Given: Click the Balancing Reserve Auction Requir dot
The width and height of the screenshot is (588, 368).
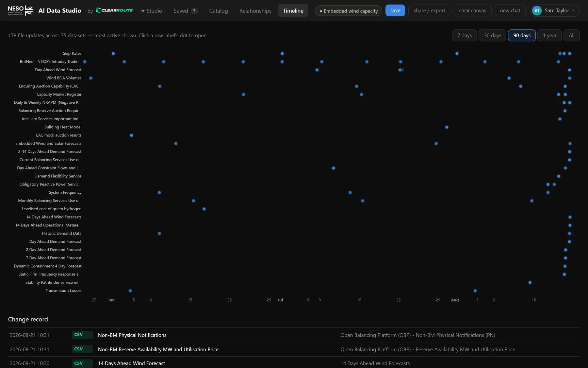Looking at the screenshot, I should (565, 111).
